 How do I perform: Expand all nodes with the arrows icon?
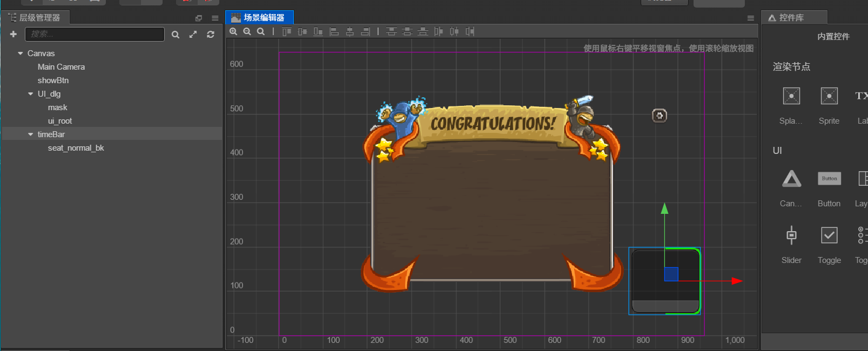193,35
